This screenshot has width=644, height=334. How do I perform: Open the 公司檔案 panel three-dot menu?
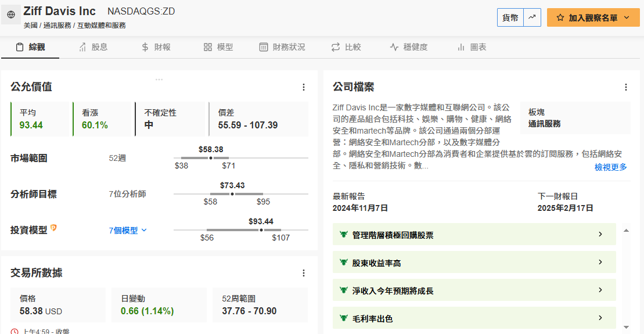(x=626, y=87)
